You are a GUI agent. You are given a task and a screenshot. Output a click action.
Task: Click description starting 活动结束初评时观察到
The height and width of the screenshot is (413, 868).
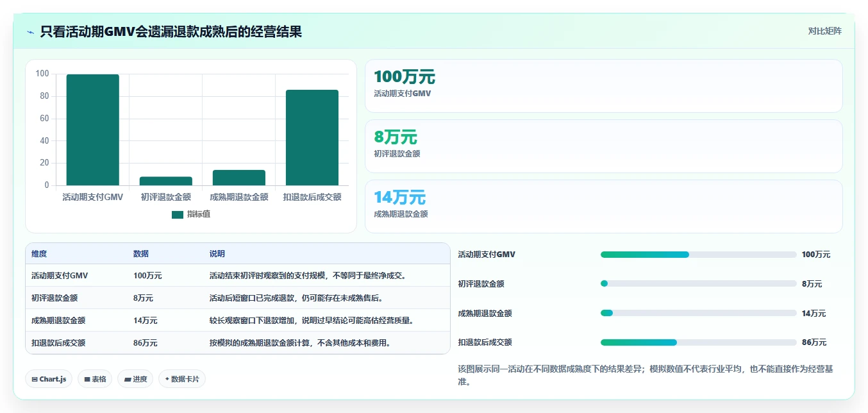coord(308,276)
